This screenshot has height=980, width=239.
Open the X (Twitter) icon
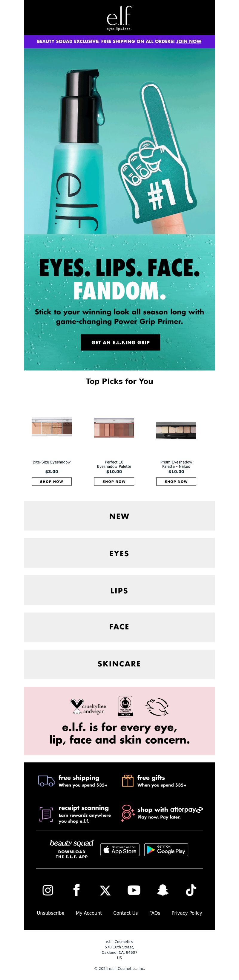point(105,890)
